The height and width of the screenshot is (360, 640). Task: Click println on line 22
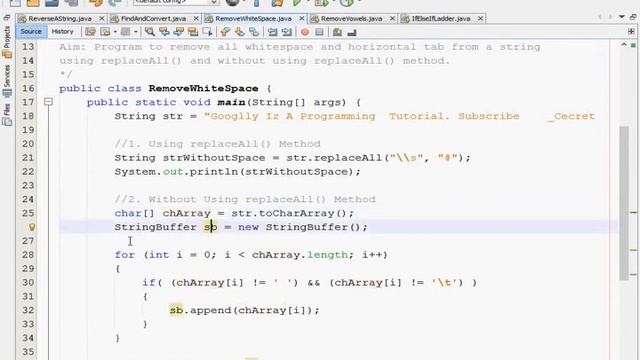pyautogui.click(x=214, y=172)
